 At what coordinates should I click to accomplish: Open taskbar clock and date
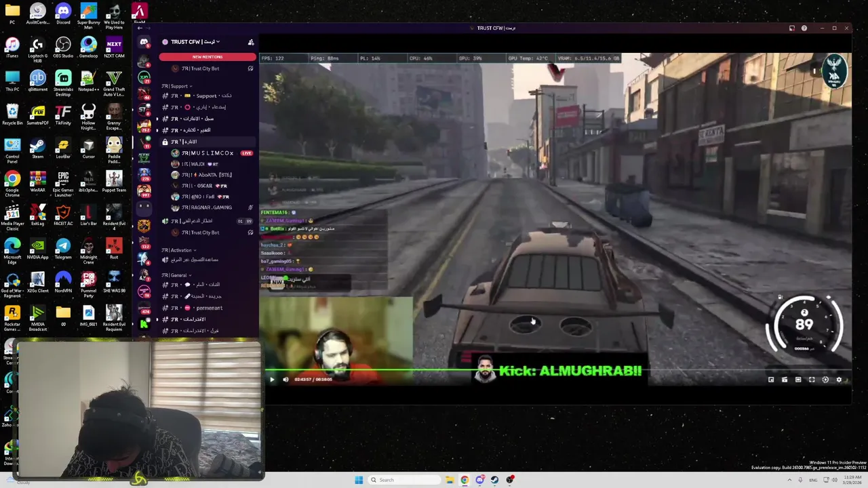point(852,480)
